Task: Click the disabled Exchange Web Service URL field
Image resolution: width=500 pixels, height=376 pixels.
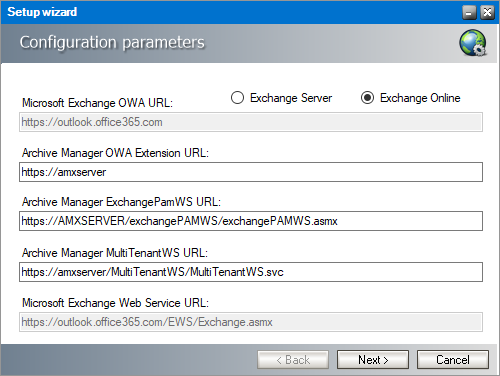Action: click(x=251, y=322)
